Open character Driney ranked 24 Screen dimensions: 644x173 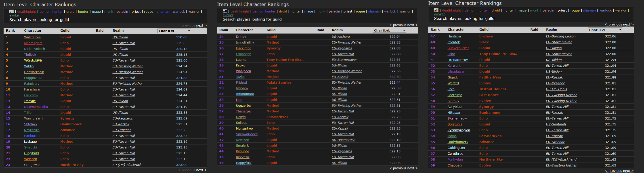[x=241, y=36]
